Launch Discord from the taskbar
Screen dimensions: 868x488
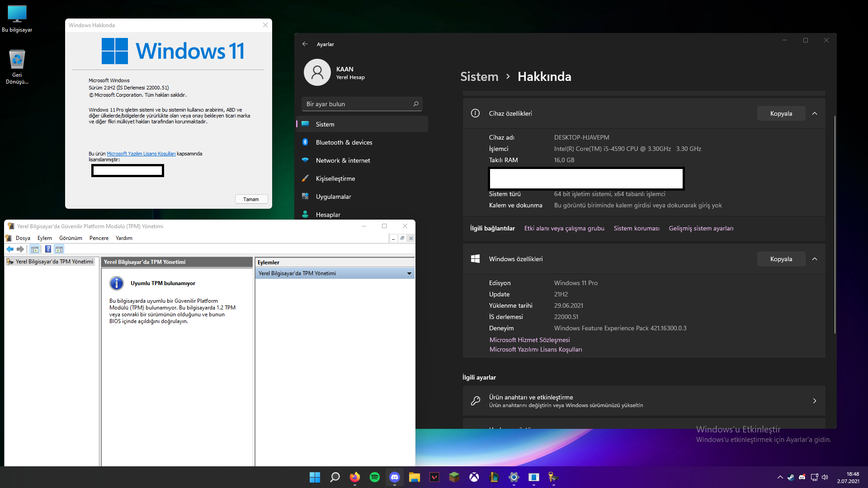tap(394, 477)
